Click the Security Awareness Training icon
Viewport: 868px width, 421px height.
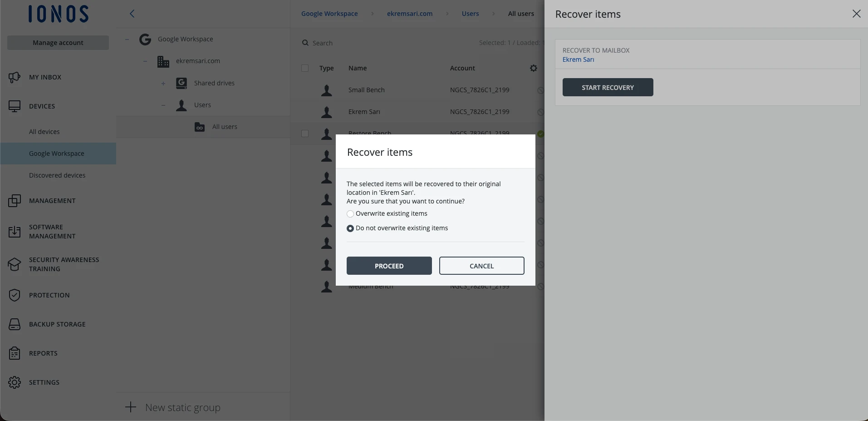pyautogui.click(x=15, y=264)
